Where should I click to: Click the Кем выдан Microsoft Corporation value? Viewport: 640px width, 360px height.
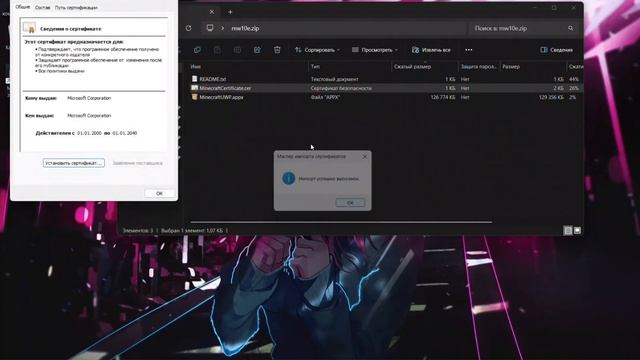89,116
